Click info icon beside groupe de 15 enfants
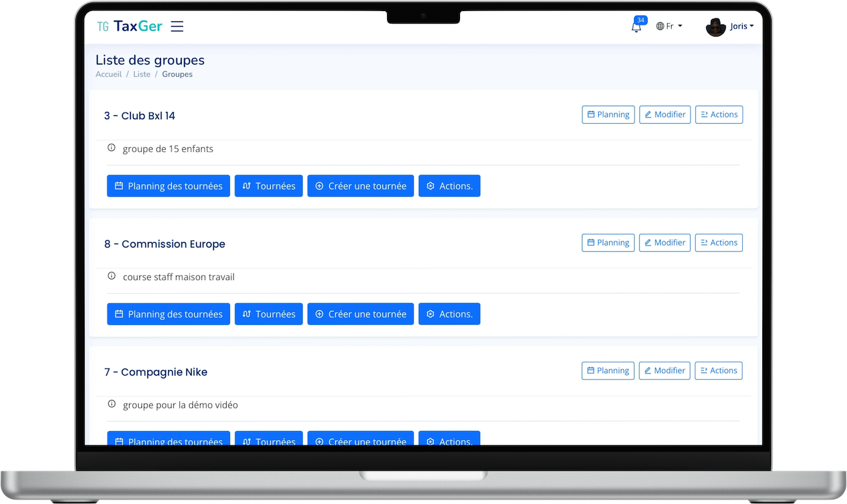 click(x=111, y=148)
